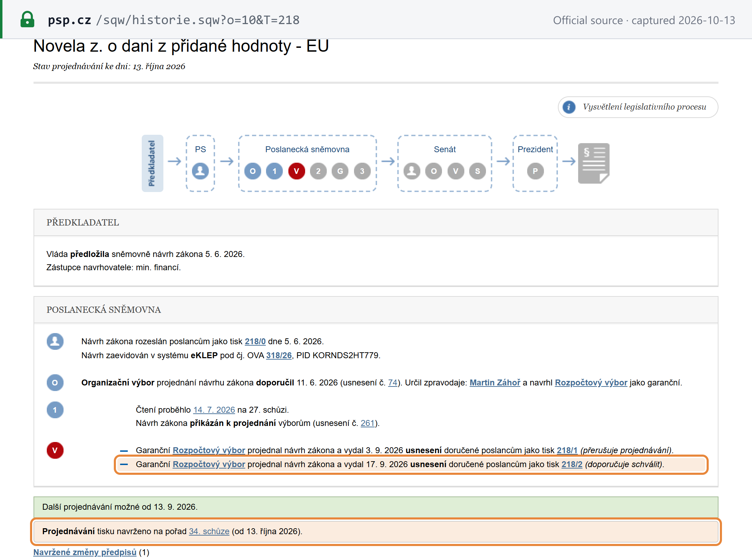752x560 pixels.
Task: Open Navržené změny předpisů link
Action: [85, 552]
